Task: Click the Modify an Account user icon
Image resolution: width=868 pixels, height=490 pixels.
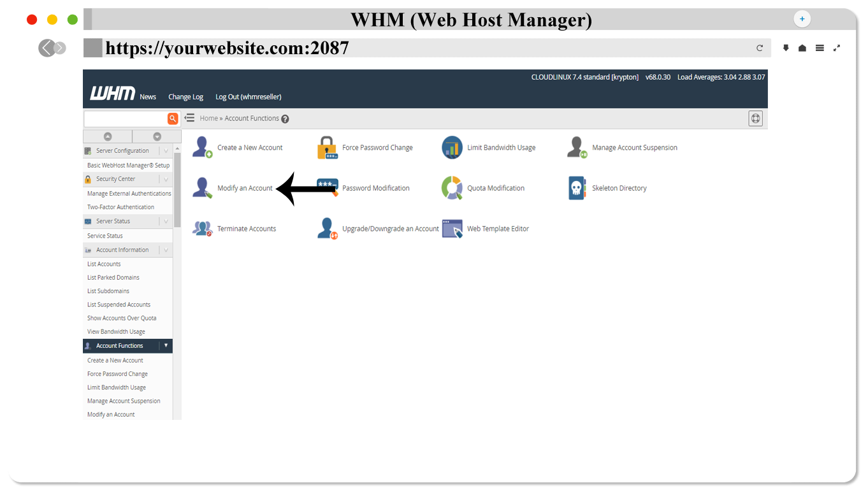Action: point(202,188)
